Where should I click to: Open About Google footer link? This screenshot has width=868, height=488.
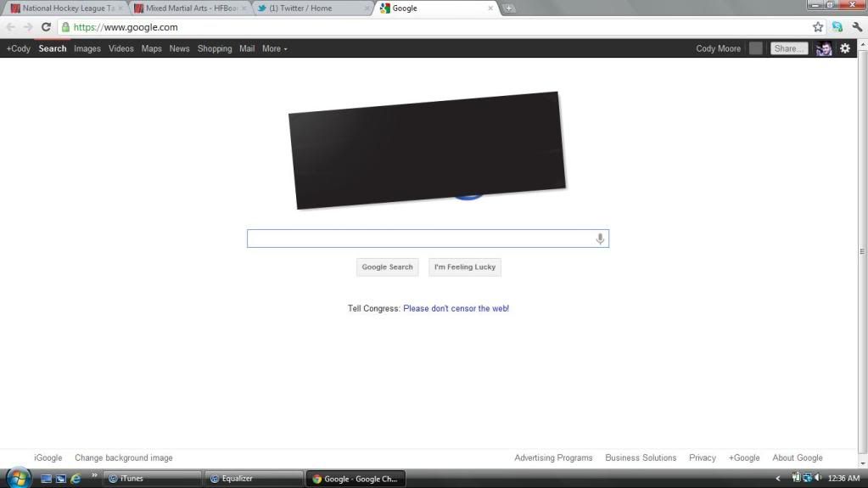click(x=797, y=458)
